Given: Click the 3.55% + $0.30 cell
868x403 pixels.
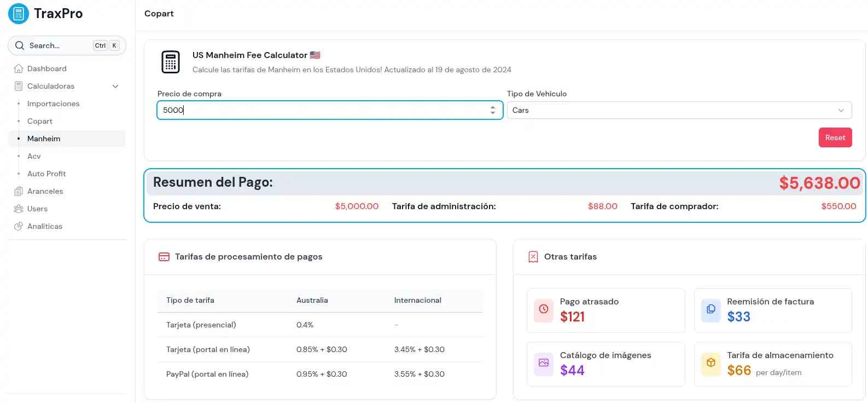Looking at the screenshot, I should (x=420, y=374).
